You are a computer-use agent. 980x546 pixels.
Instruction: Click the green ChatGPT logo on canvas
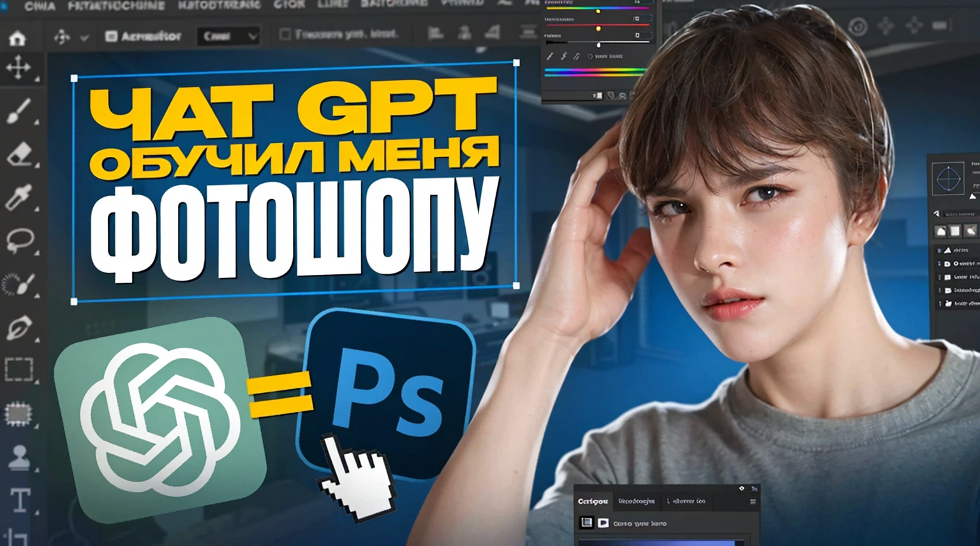click(x=160, y=419)
